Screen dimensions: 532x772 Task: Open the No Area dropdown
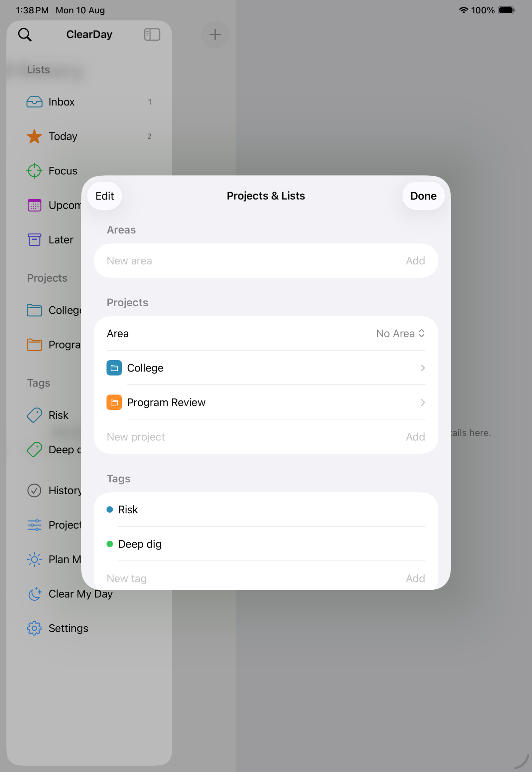click(x=400, y=334)
